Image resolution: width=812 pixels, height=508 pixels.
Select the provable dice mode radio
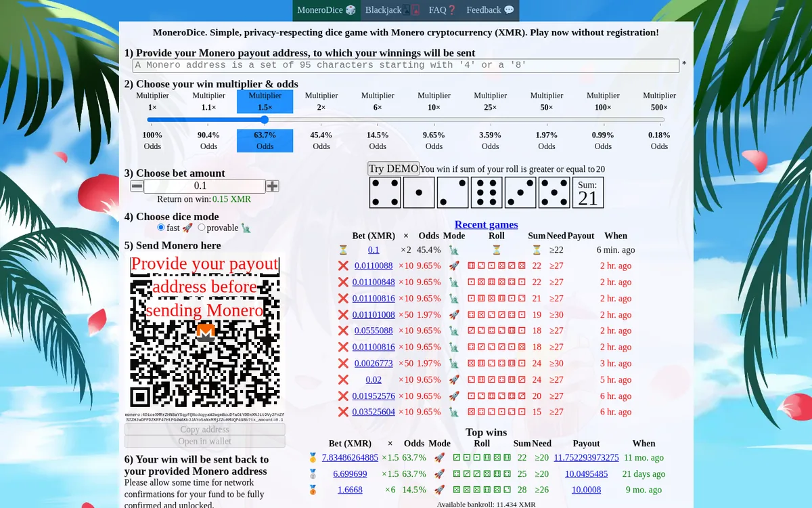202,228
